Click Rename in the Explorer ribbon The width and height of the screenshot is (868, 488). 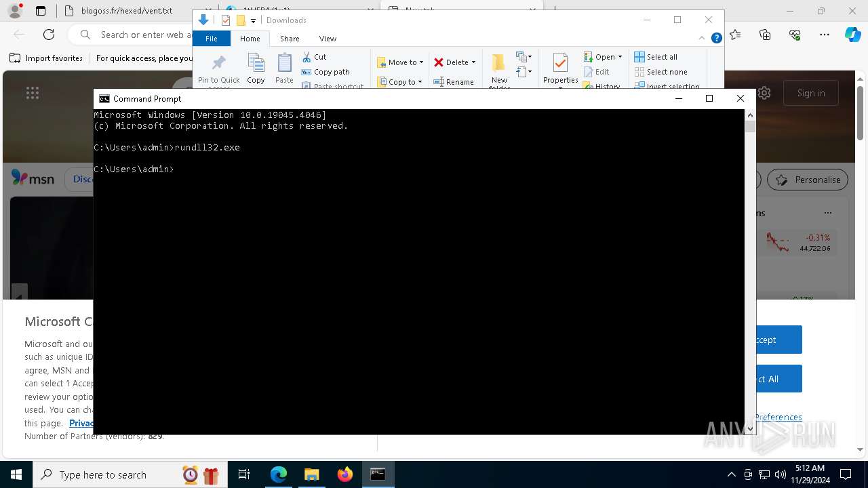[x=454, y=82]
